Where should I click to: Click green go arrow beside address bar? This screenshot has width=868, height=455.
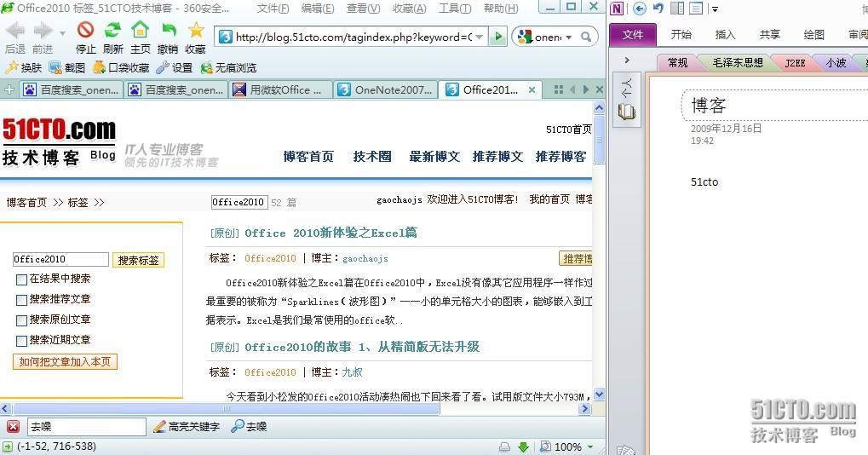(498, 37)
